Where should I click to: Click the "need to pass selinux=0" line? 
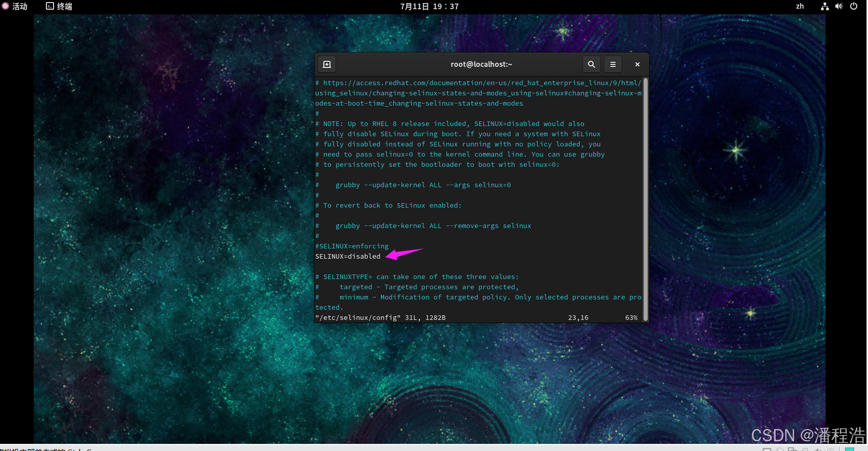click(x=460, y=155)
